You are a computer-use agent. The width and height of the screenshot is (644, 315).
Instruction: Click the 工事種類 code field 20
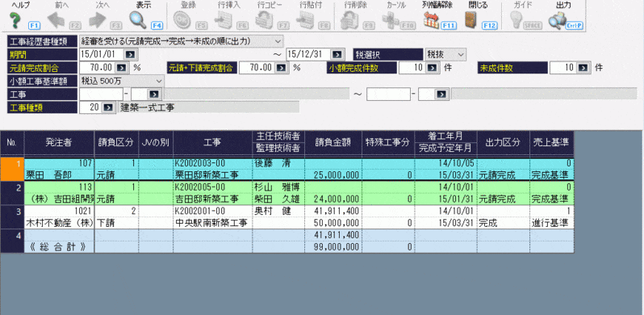[x=90, y=107]
